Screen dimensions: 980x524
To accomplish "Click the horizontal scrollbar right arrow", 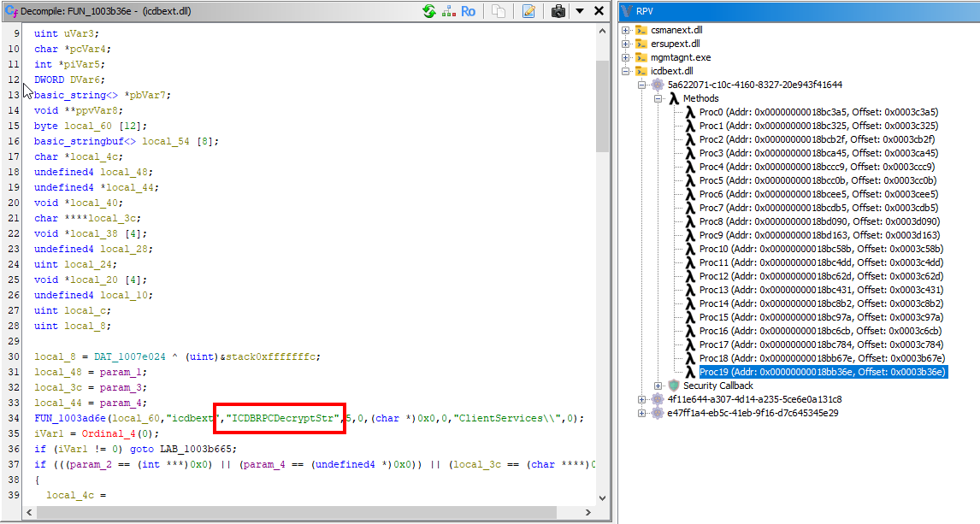I will (x=587, y=512).
